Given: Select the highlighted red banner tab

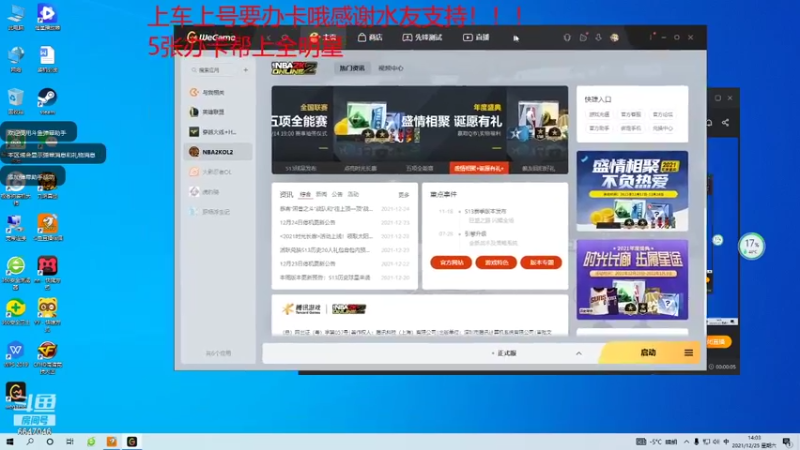Looking at the screenshot, I should [479, 168].
